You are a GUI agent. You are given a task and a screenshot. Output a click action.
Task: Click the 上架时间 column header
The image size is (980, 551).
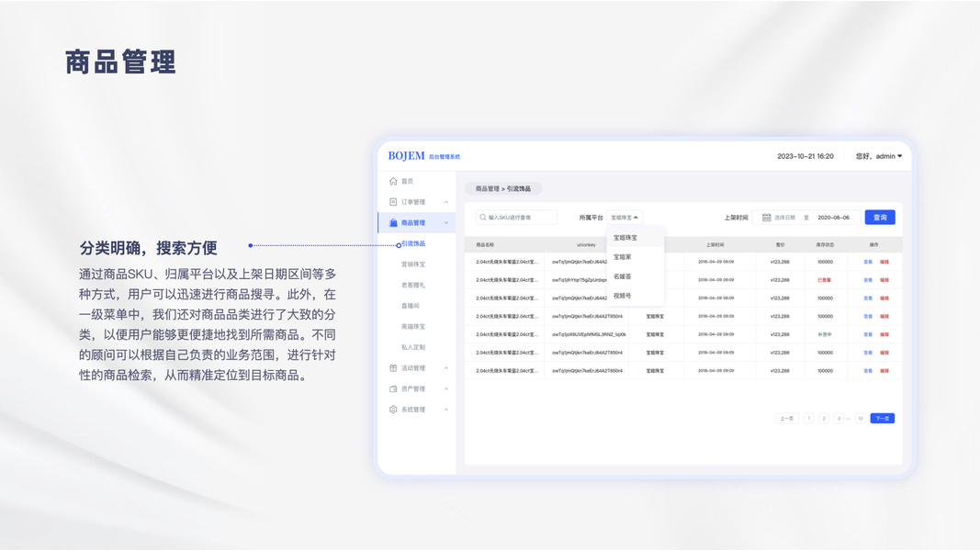coord(715,245)
